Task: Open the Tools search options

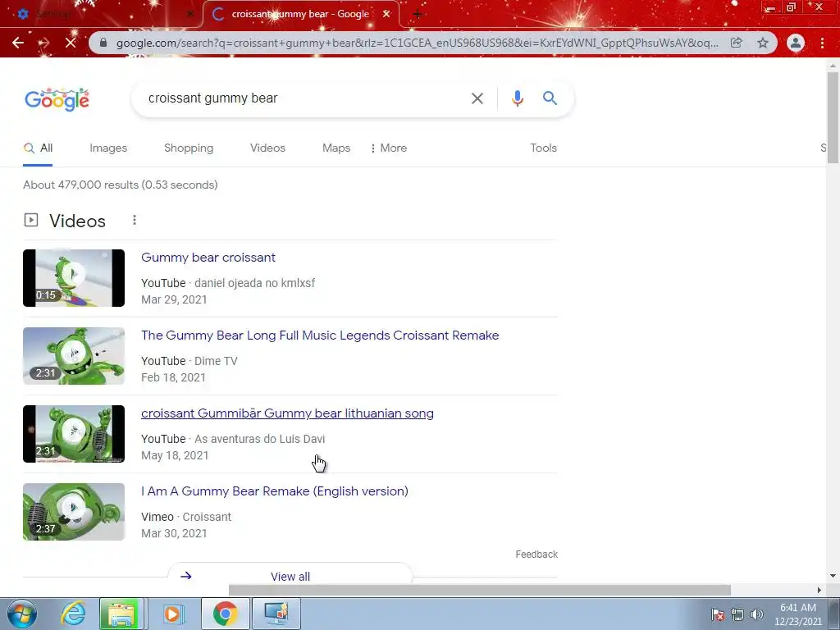Action: point(543,148)
